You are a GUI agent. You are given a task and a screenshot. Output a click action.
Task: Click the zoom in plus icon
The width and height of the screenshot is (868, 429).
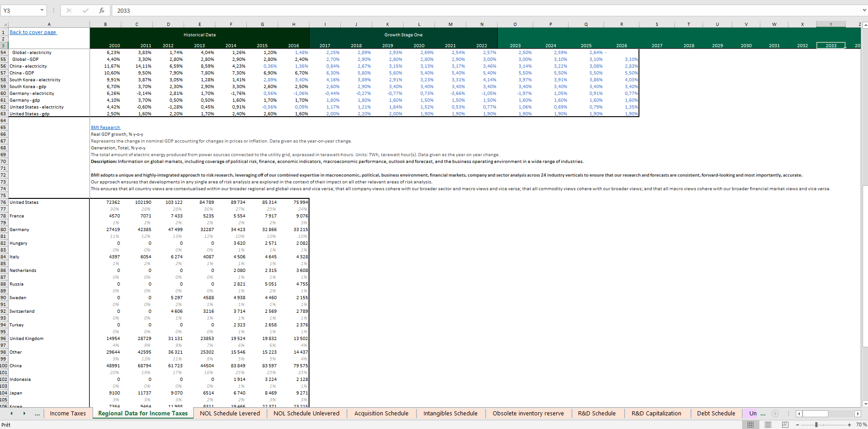click(x=849, y=425)
